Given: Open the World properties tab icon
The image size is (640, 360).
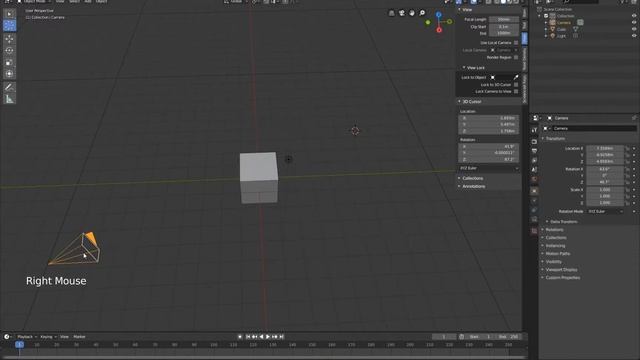Looking at the screenshot, I should [534, 179].
